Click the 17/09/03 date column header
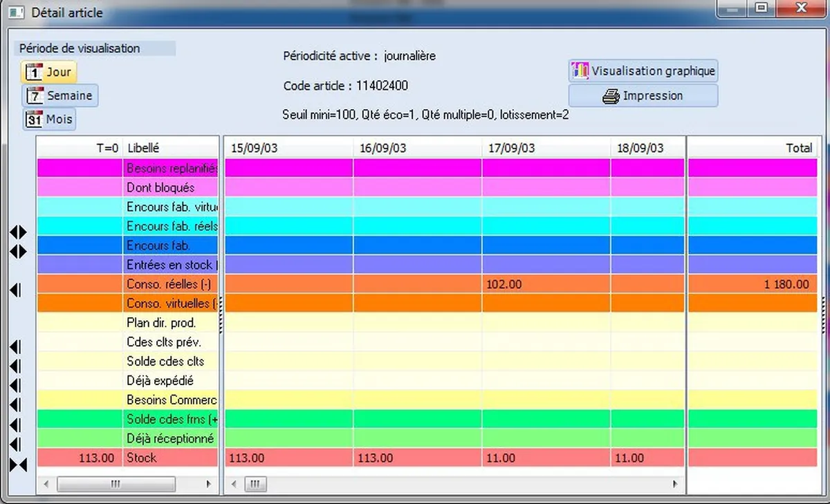 [546, 148]
